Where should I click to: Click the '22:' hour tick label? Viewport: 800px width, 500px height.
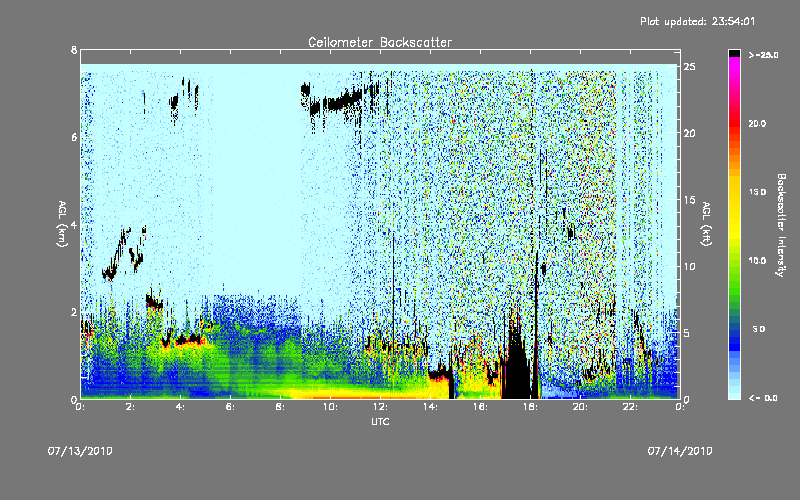630,407
